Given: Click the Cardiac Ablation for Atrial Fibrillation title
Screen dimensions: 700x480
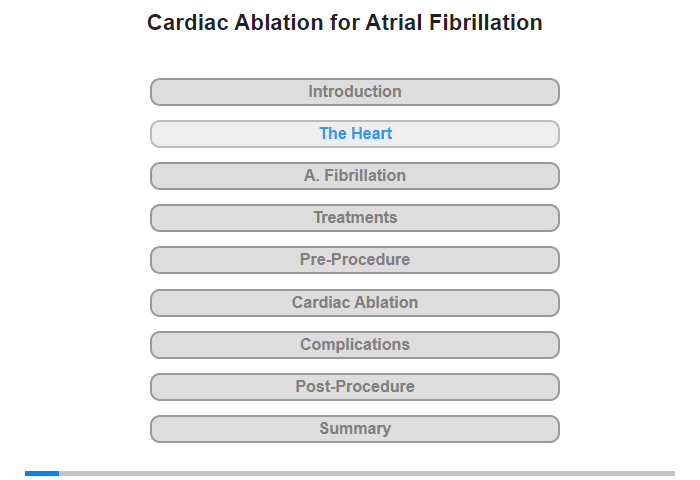Looking at the screenshot, I should point(345,23).
